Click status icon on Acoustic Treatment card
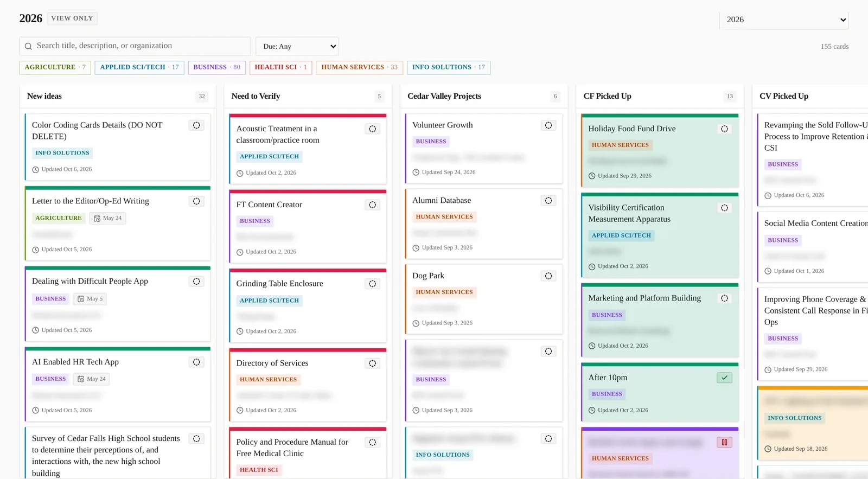 [x=372, y=129]
